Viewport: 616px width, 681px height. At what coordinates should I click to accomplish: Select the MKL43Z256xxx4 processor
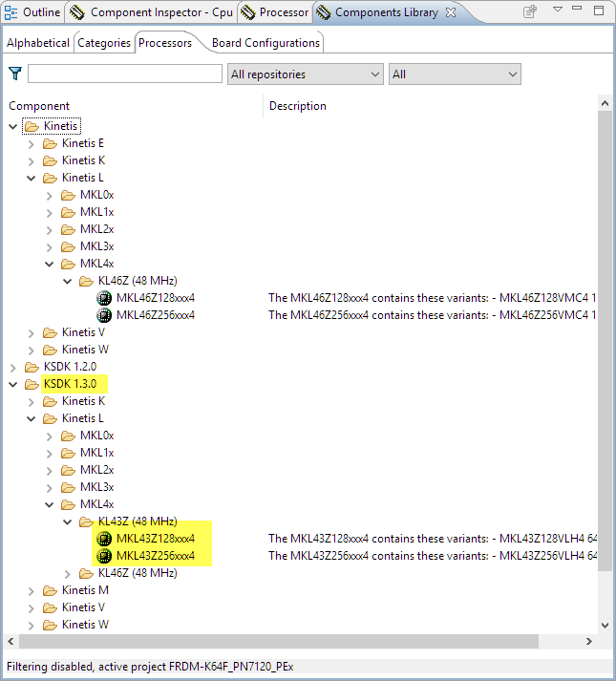point(156,556)
